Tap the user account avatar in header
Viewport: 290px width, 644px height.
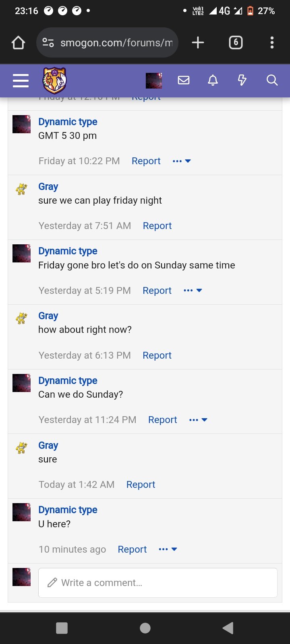pos(154,80)
